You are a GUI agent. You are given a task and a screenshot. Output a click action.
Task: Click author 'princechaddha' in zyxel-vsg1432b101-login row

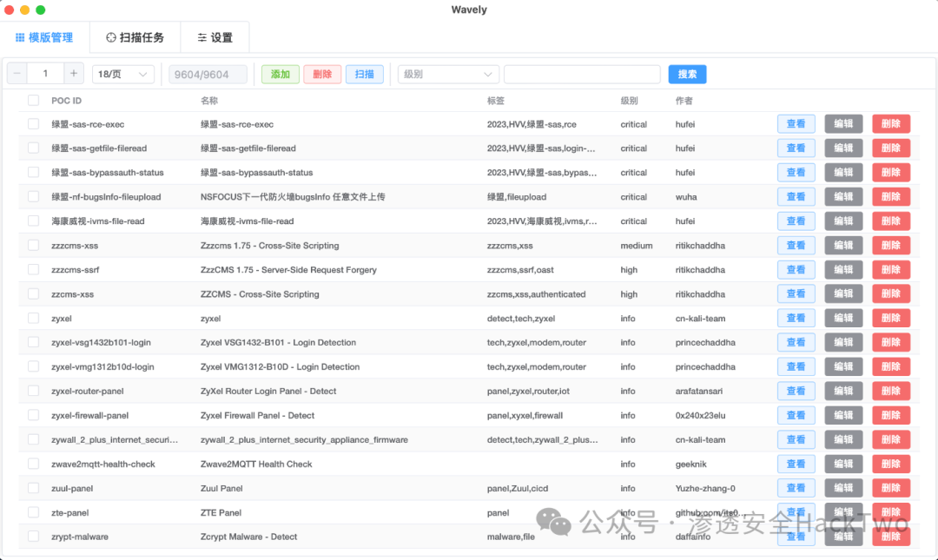(705, 343)
